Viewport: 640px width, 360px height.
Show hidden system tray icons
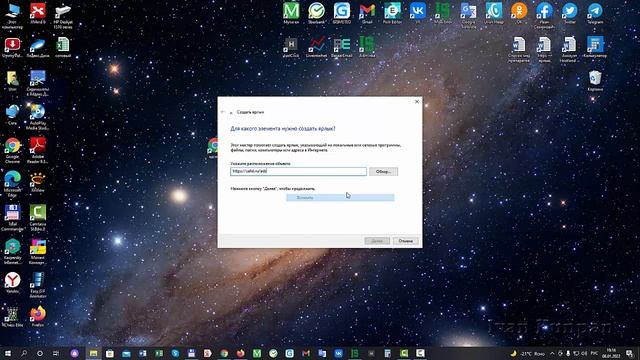[552, 353]
